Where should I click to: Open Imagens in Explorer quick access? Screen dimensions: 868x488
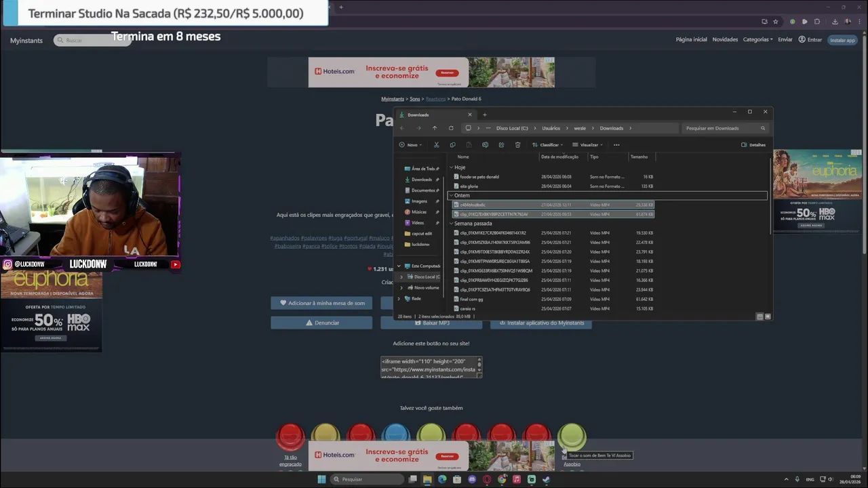(419, 201)
